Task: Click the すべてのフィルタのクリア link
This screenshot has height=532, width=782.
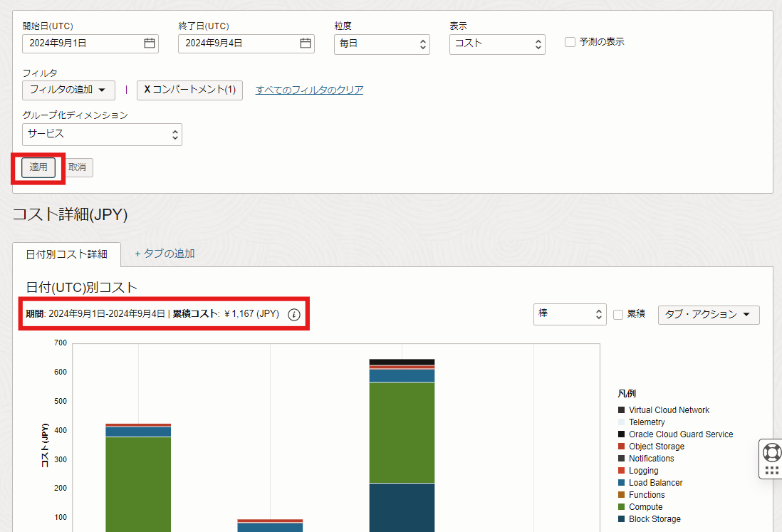Action: click(309, 90)
